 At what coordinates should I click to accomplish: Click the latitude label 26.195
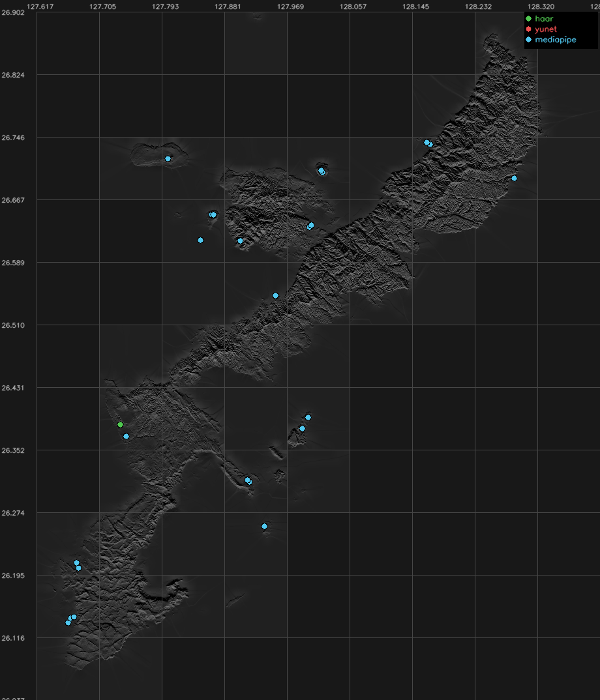click(x=13, y=576)
